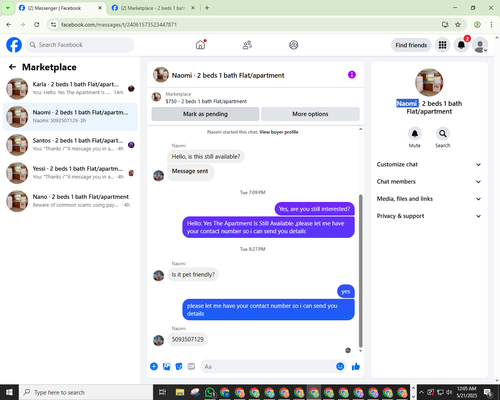Open the $750 listing title link
Screen dimensions: 500x400
206,101
